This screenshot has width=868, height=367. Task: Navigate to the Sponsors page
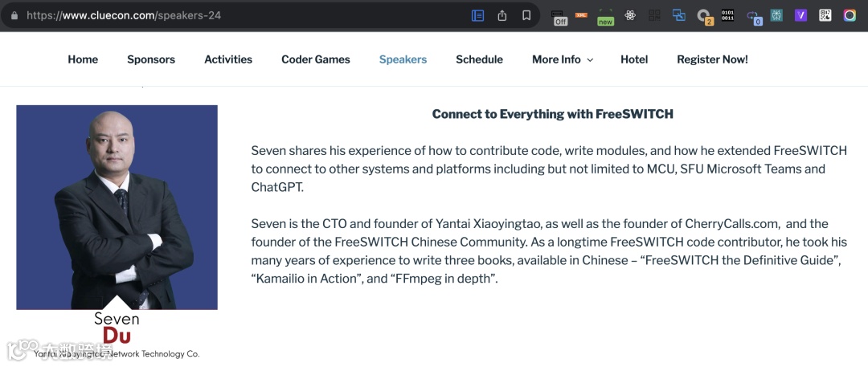click(151, 59)
